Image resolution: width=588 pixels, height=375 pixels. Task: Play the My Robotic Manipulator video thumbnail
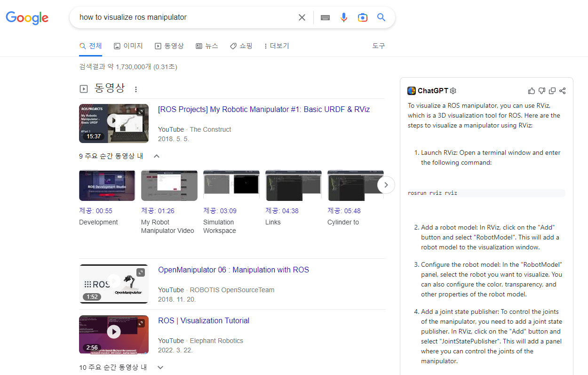coord(114,123)
